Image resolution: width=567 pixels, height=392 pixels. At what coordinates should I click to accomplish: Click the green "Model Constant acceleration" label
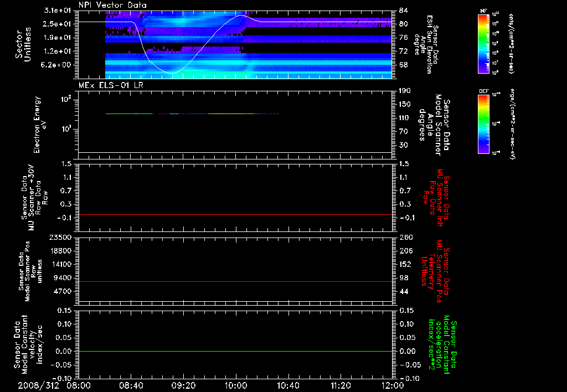442,345
